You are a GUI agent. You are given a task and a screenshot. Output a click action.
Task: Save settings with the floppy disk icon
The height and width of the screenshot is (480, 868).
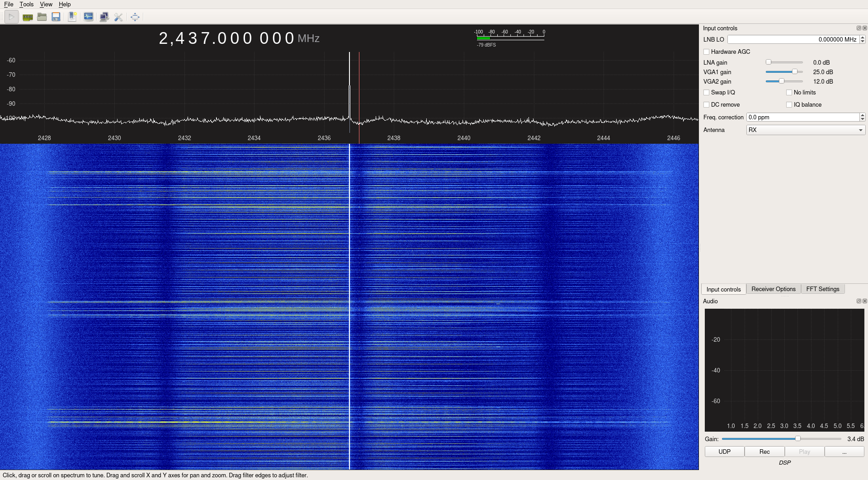tap(56, 17)
